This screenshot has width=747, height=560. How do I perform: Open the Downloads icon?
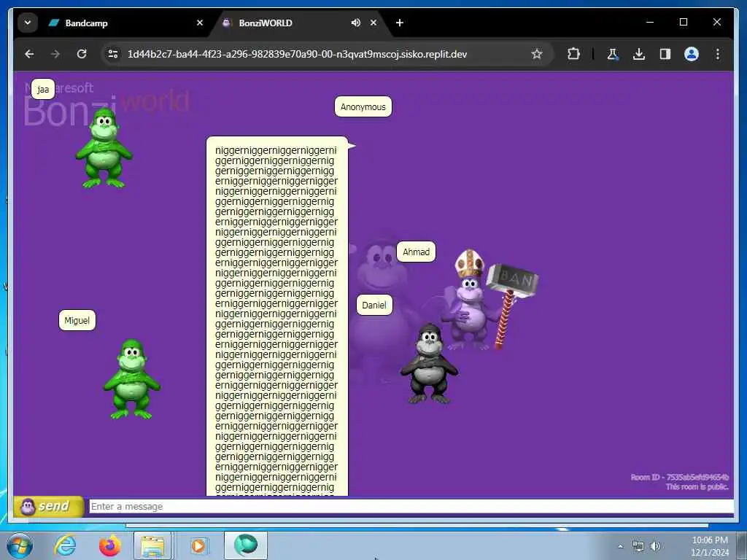pyautogui.click(x=639, y=54)
